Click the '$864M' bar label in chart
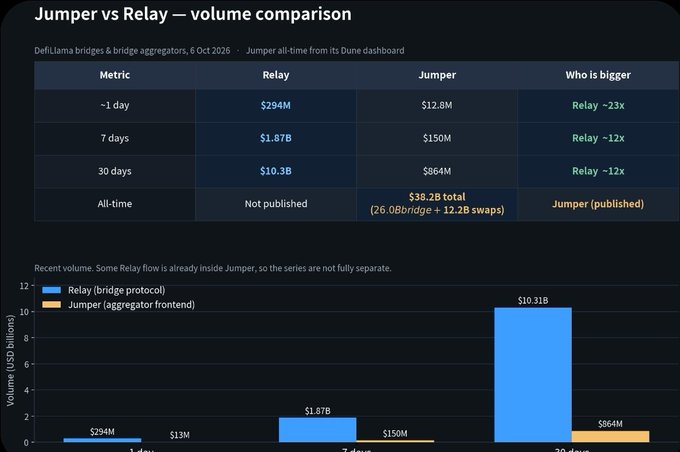Viewport: 680px width, 452px height. click(x=610, y=424)
